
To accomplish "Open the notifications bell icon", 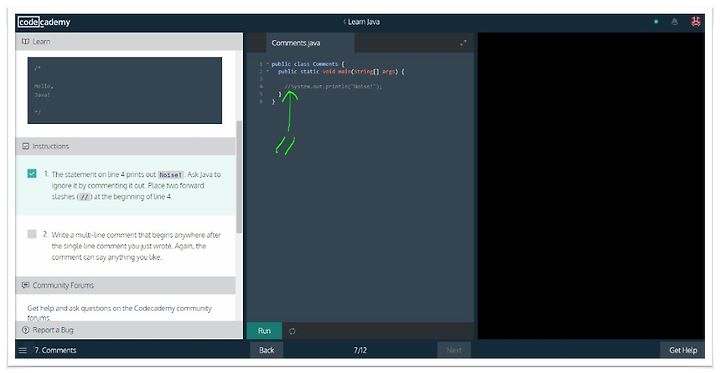I will click(x=675, y=22).
